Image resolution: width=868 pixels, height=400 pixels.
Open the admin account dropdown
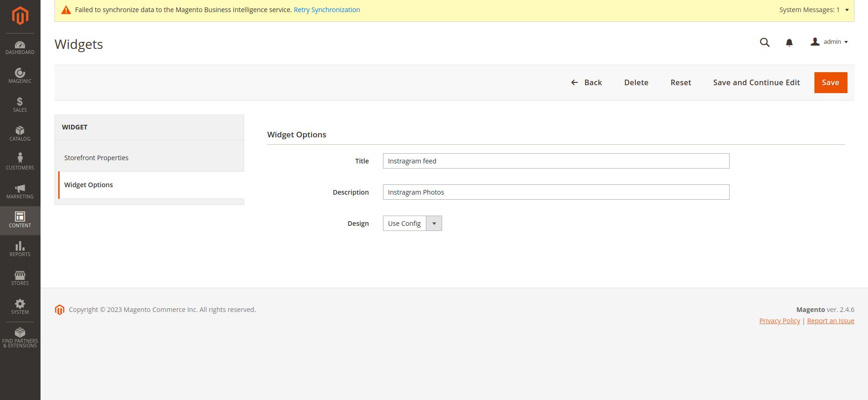tap(830, 42)
